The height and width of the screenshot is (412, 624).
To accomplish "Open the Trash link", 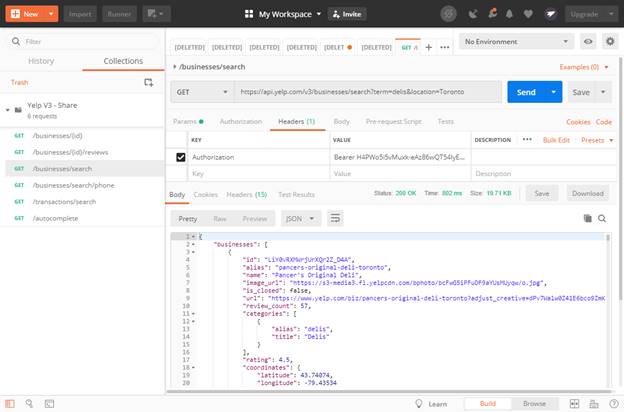I will tap(20, 82).
